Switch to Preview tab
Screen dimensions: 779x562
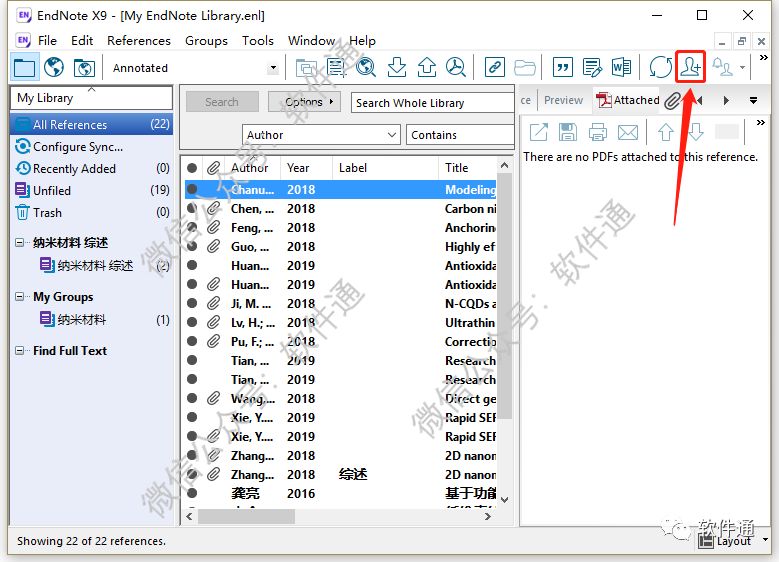[563, 100]
